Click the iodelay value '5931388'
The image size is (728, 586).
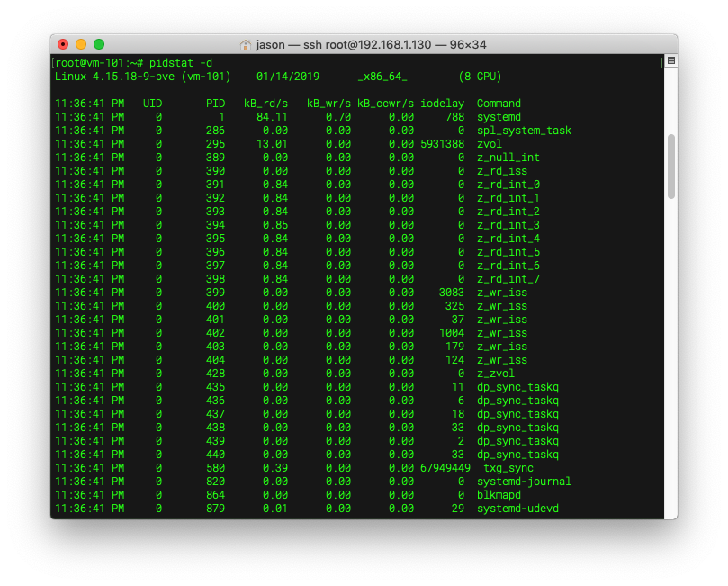point(442,144)
